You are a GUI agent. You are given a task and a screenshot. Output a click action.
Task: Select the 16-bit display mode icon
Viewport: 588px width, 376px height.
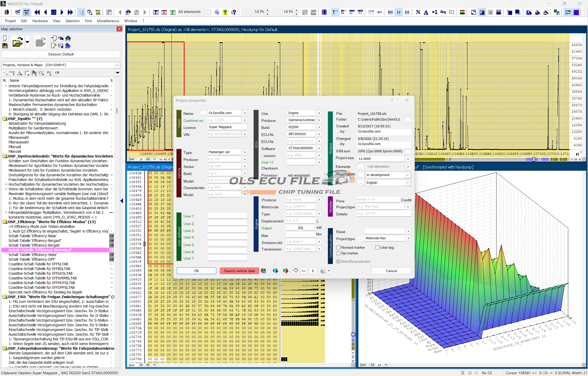tap(343, 12)
